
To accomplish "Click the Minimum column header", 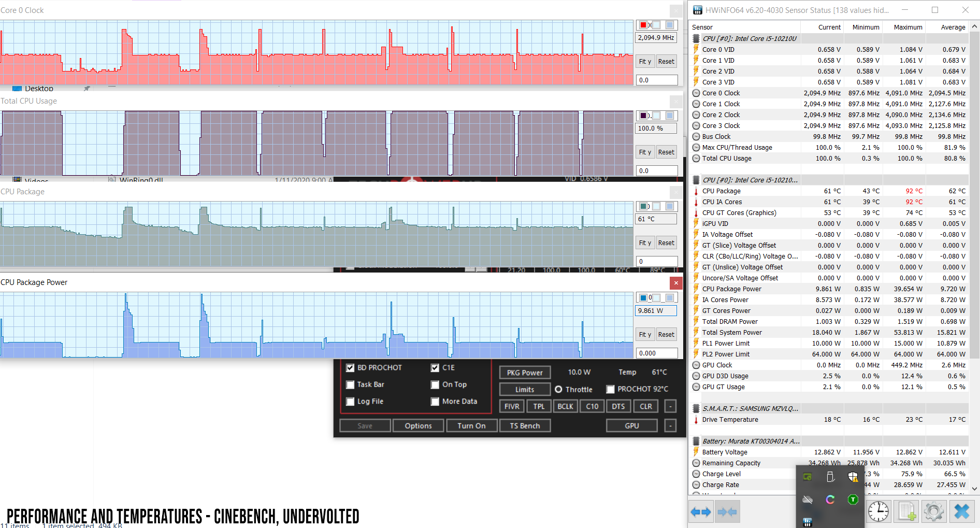I will pyautogui.click(x=863, y=27).
